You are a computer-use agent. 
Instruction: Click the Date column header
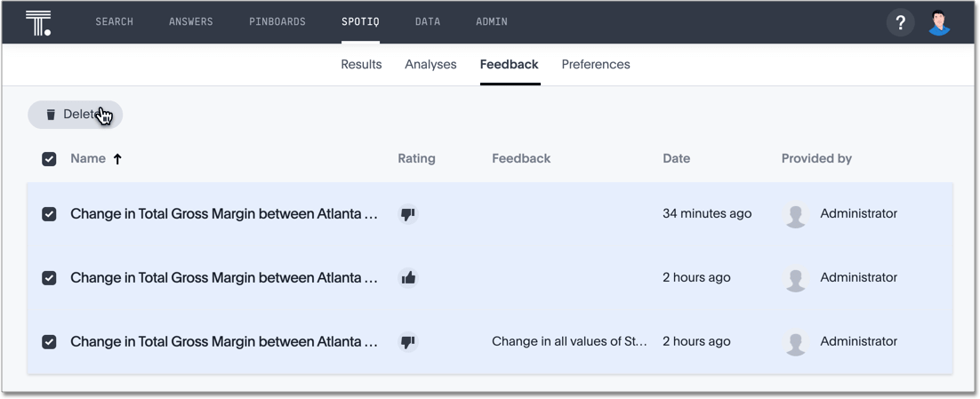[676, 159]
